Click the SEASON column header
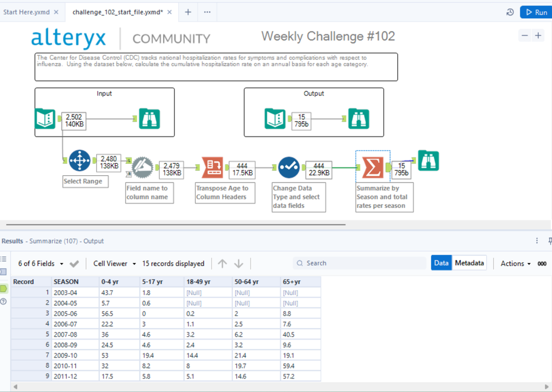Screen dimensions: 552x392 coord(76,282)
